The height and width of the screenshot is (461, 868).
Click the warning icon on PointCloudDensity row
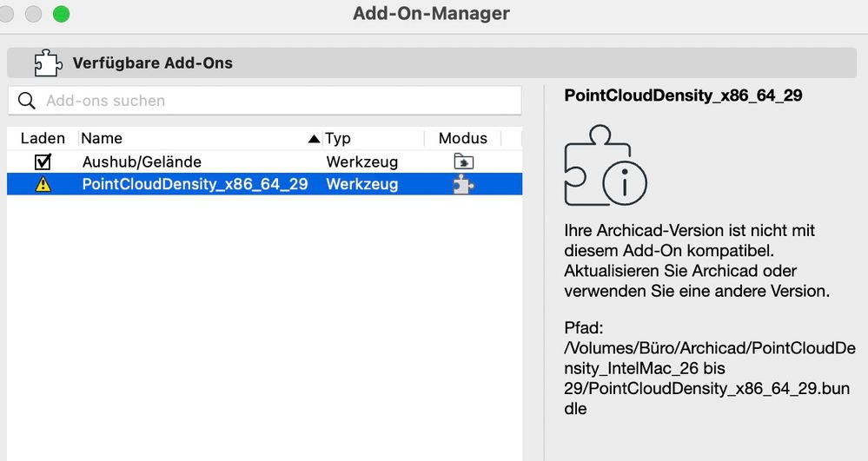[x=43, y=184]
